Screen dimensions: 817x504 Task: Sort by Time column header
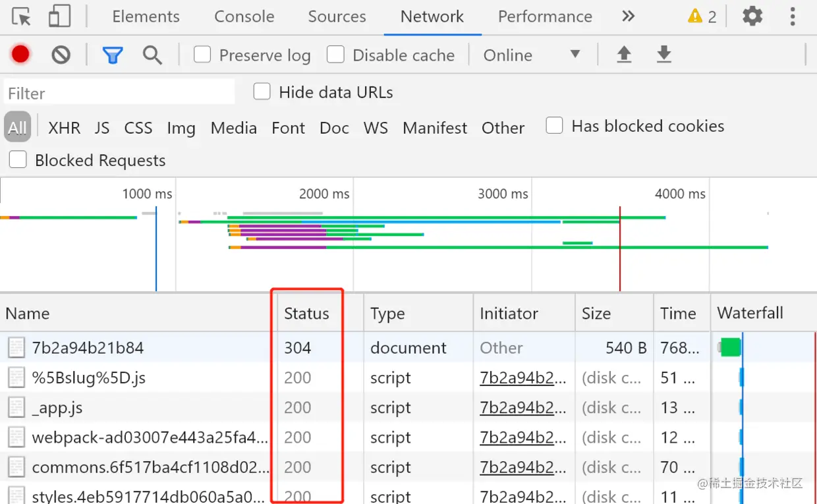[x=682, y=314]
